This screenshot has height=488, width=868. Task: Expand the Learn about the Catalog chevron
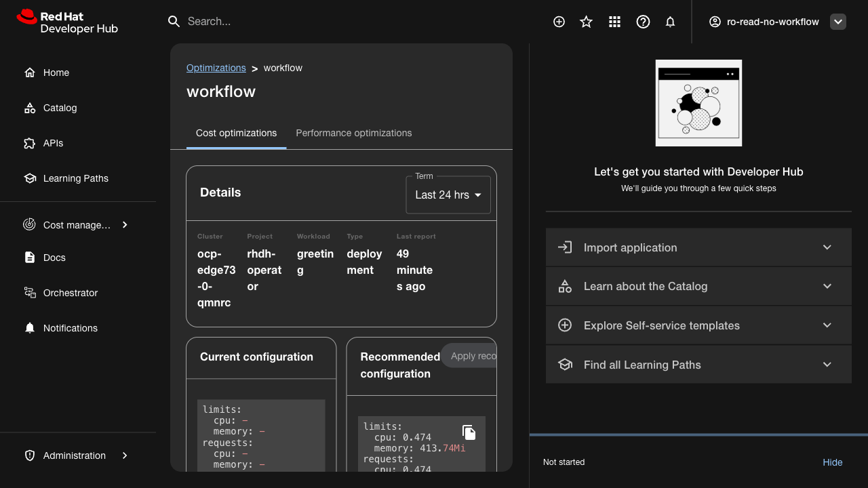827,286
